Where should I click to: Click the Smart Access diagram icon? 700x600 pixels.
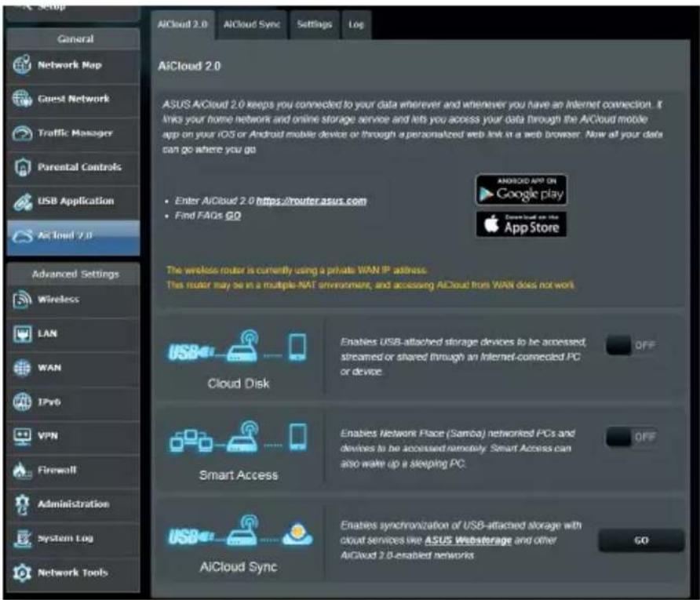point(238,436)
